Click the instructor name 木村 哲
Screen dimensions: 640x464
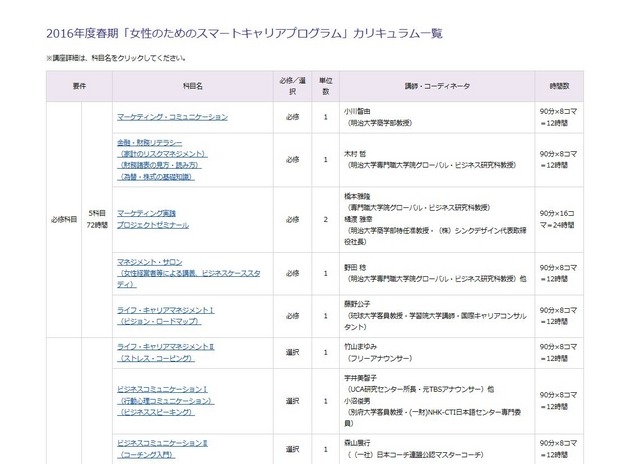pos(355,154)
